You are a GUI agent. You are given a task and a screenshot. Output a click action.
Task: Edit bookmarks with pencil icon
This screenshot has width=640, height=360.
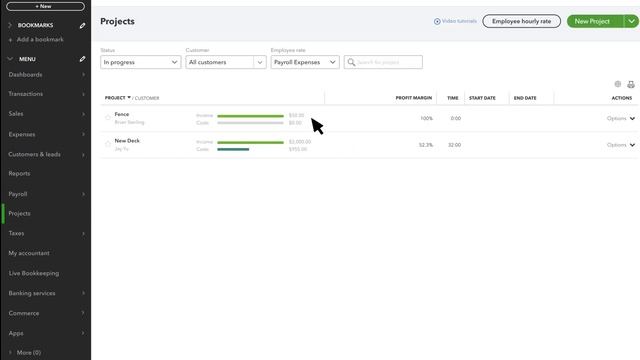[82, 25]
